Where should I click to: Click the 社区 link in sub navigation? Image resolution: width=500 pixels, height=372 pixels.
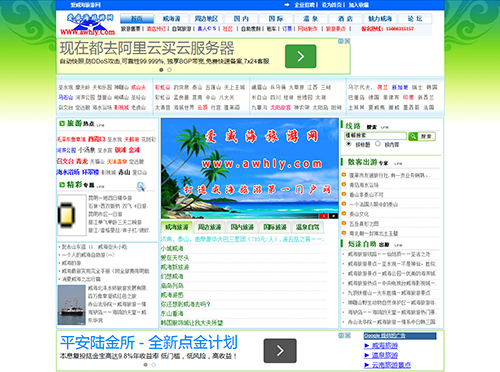click(x=228, y=29)
